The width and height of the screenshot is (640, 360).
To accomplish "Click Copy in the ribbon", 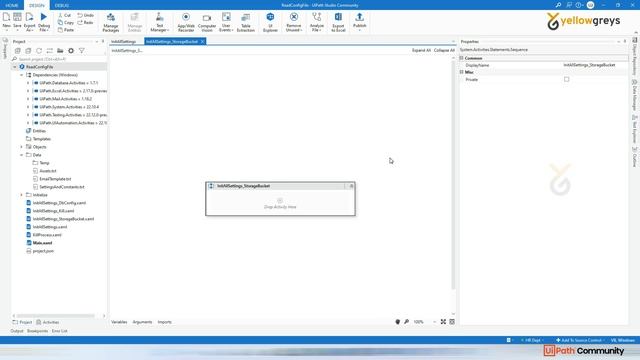I will [x=66, y=22].
